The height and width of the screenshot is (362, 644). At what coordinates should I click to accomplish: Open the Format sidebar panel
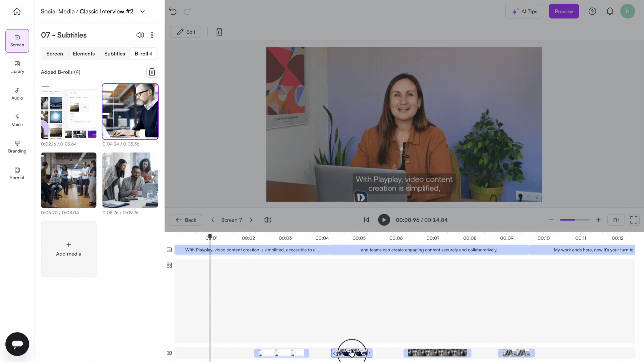point(17,174)
